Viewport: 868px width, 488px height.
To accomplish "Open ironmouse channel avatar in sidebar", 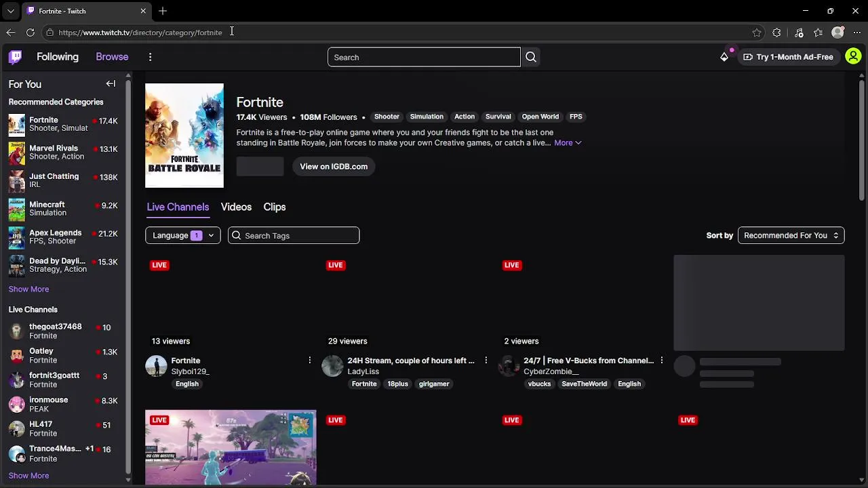I will point(17,405).
